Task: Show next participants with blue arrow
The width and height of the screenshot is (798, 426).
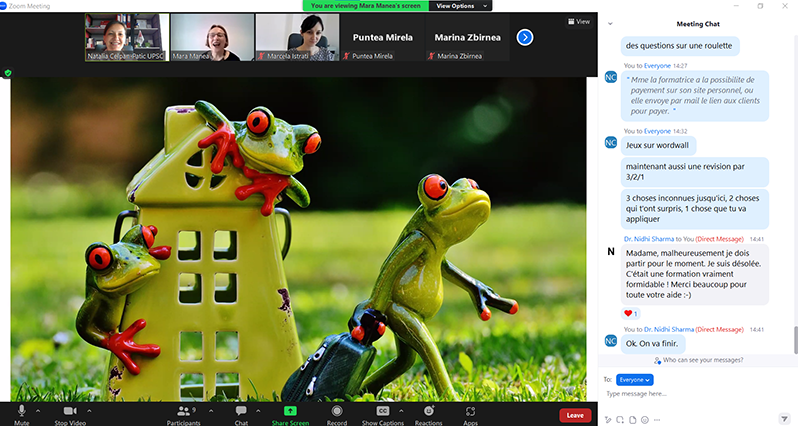Action: click(x=525, y=37)
